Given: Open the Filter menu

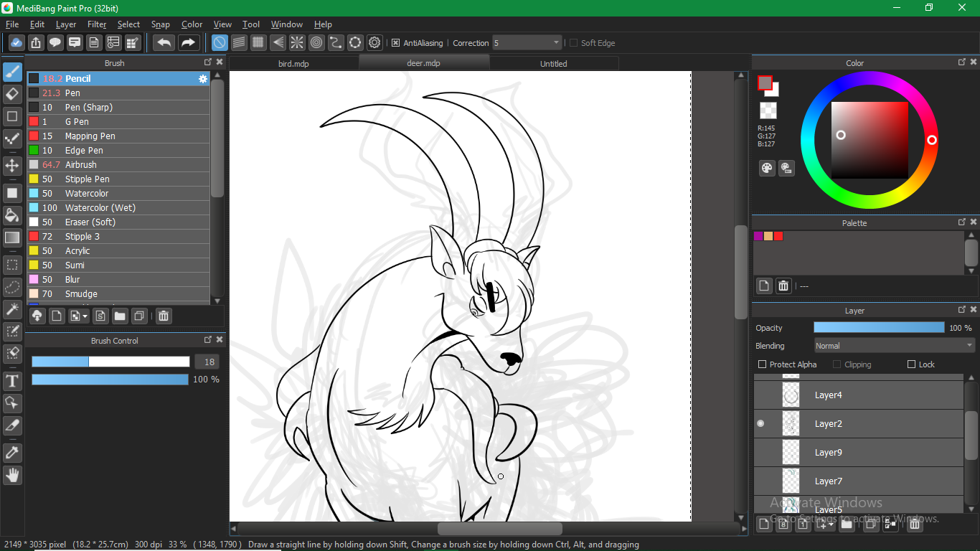Looking at the screenshot, I should click(97, 24).
